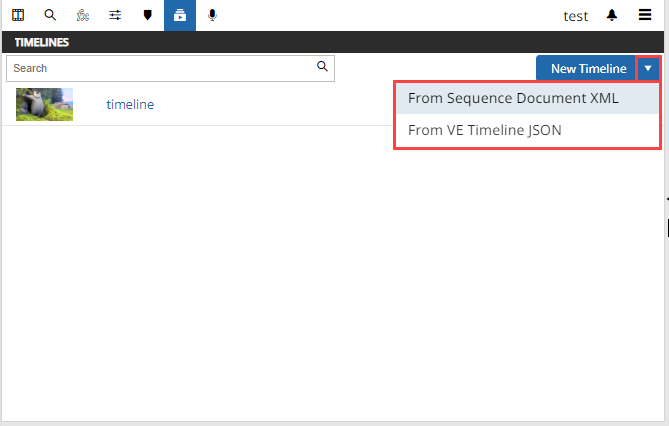
Task: Click search magnifier inside the search field
Action: [322, 67]
